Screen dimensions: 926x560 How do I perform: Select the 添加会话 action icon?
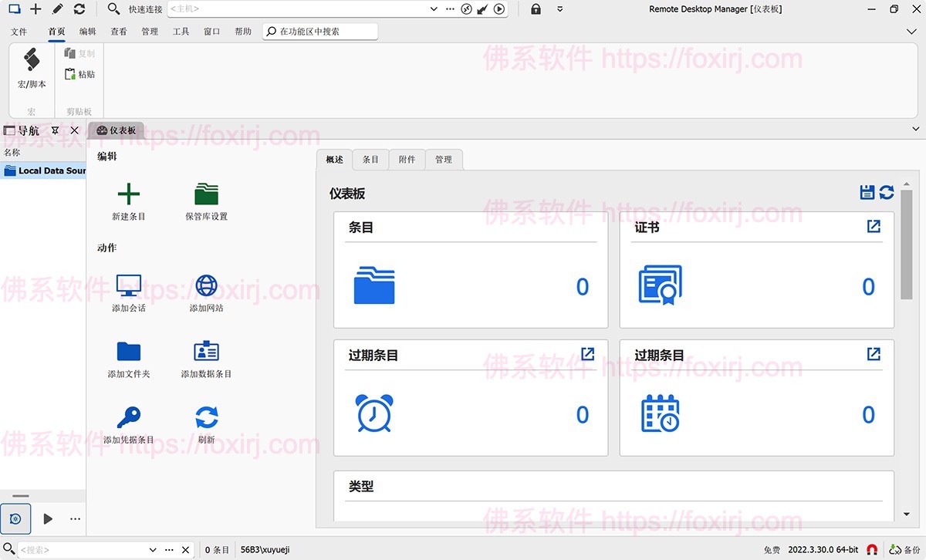pyautogui.click(x=128, y=285)
